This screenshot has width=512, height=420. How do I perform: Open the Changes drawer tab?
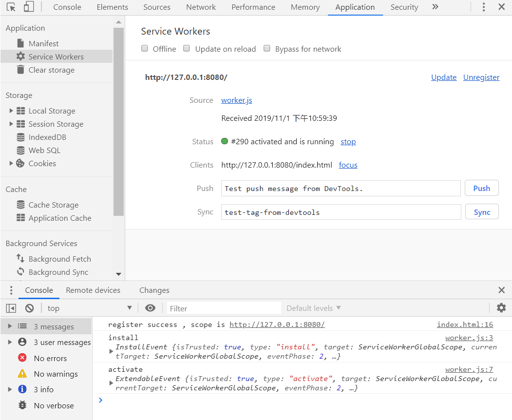pyautogui.click(x=154, y=290)
